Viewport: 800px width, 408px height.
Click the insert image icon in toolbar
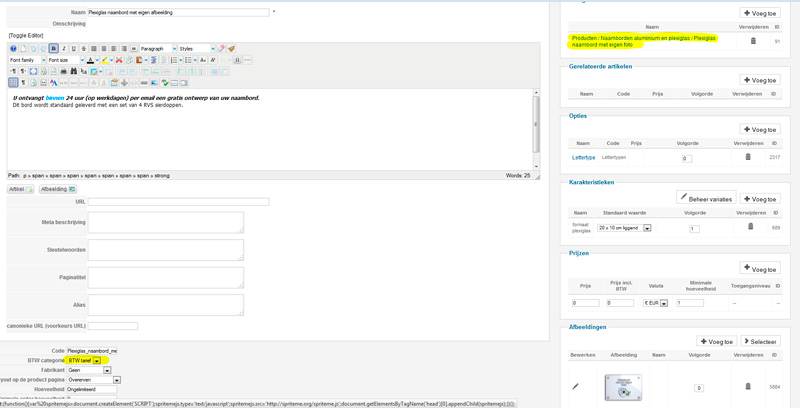(154, 83)
